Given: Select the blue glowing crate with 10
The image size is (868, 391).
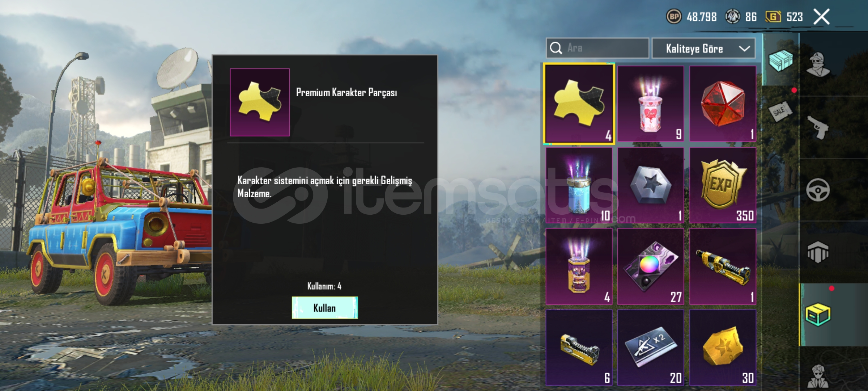Looking at the screenshot, I should pos(579,185).
